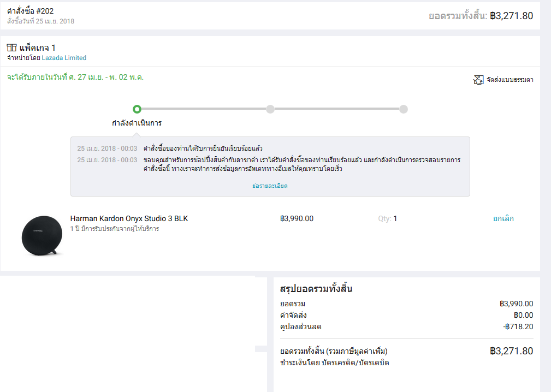Cancel the order with ยกเลิก
The width and height of the screenshot is (551, 392).
[503, 218]
